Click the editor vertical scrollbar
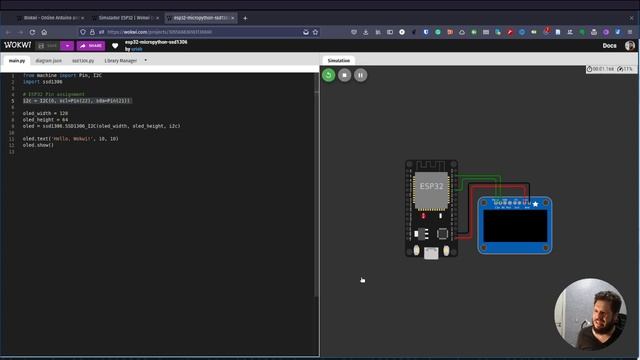The width and height of the screenshot is (640, 360). 317,184
